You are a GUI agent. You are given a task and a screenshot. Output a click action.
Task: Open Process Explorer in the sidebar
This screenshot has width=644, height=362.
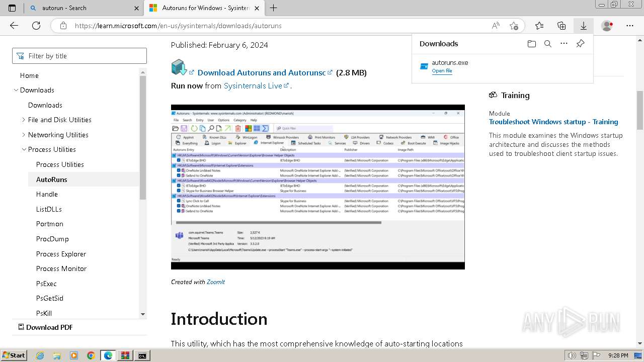(x=61, y=254)
